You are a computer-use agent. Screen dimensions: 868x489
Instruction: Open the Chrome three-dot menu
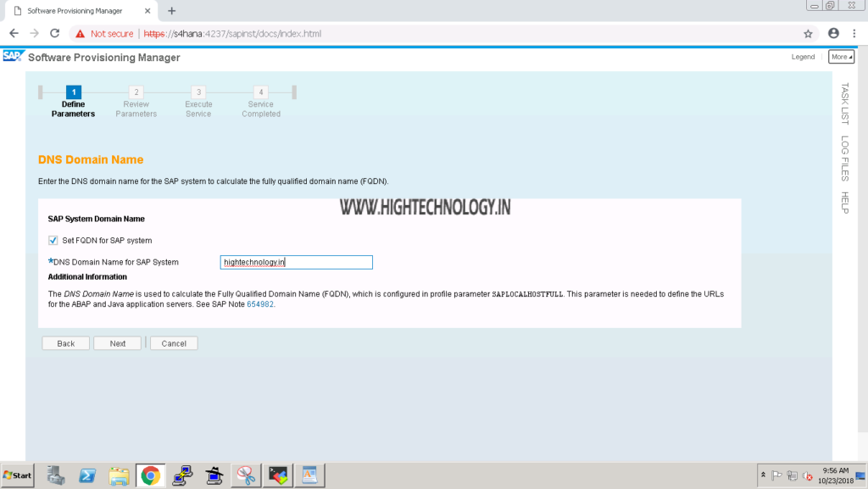(x=854, y=34)
